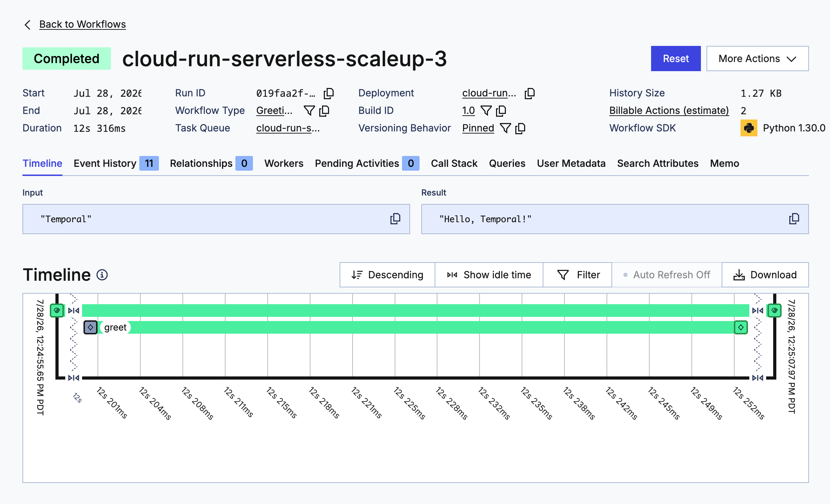Open the Event History tab

coord(116,163)
